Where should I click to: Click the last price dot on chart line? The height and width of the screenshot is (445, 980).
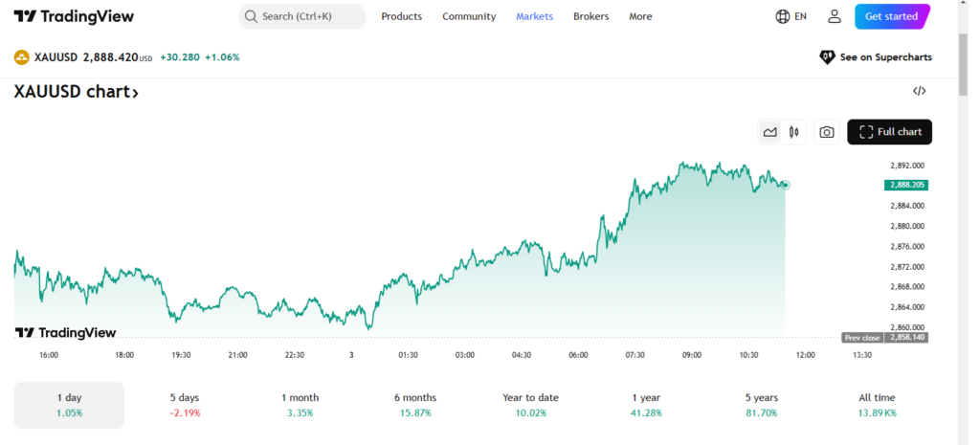click(x=786, y=185)
